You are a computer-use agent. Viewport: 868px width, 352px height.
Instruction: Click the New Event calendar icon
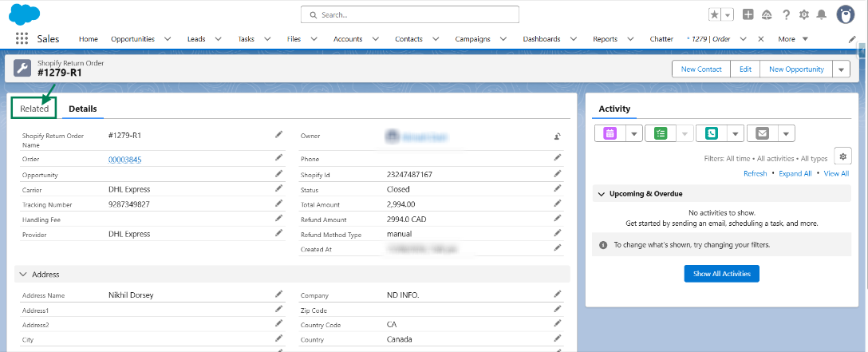(x=610, y=133)
